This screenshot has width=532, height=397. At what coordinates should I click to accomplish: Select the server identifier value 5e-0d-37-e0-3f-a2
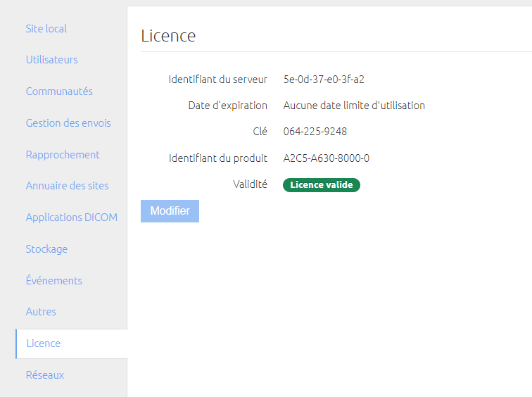coord(324,80)
